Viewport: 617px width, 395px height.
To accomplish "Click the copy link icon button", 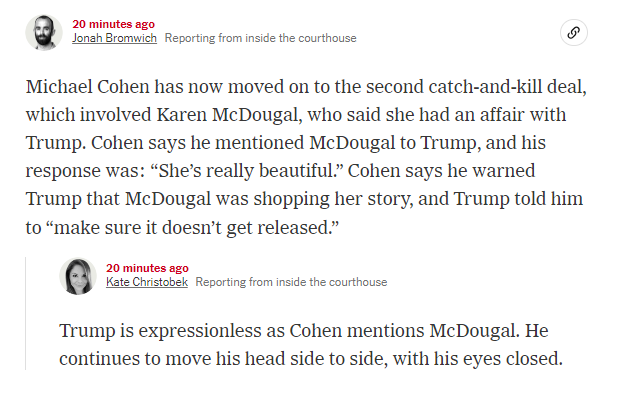I will (573, 32).
